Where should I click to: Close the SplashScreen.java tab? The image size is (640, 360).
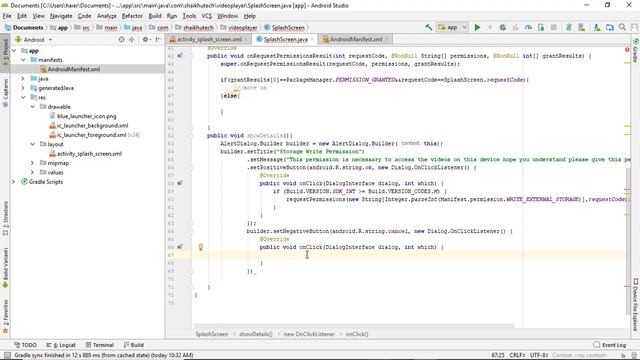pos(312,39)
